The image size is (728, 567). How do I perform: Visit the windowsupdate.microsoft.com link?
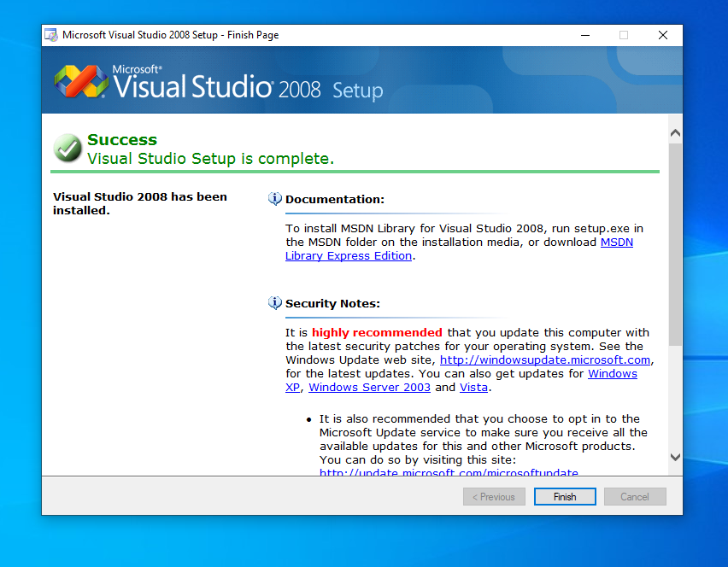click(544, 360)
